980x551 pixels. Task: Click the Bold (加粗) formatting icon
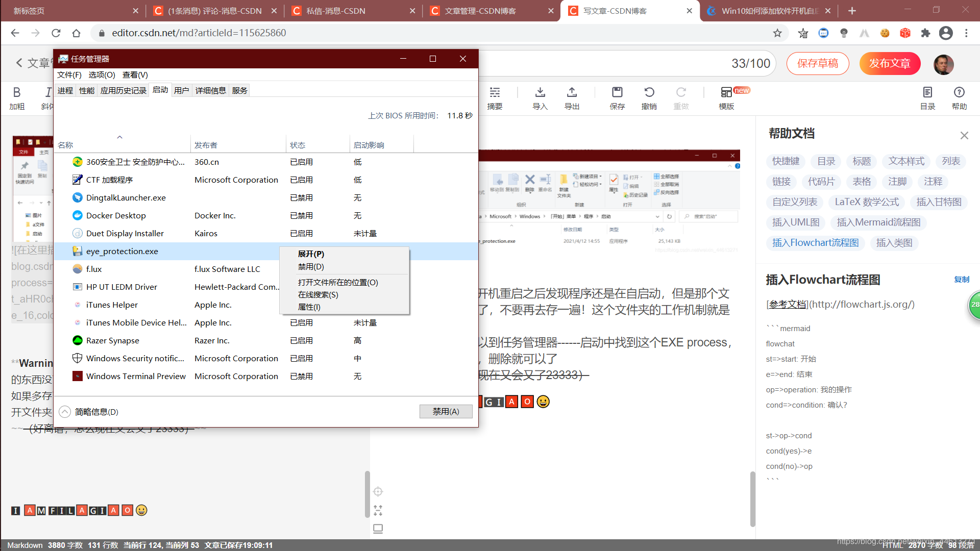pos(17,92)
